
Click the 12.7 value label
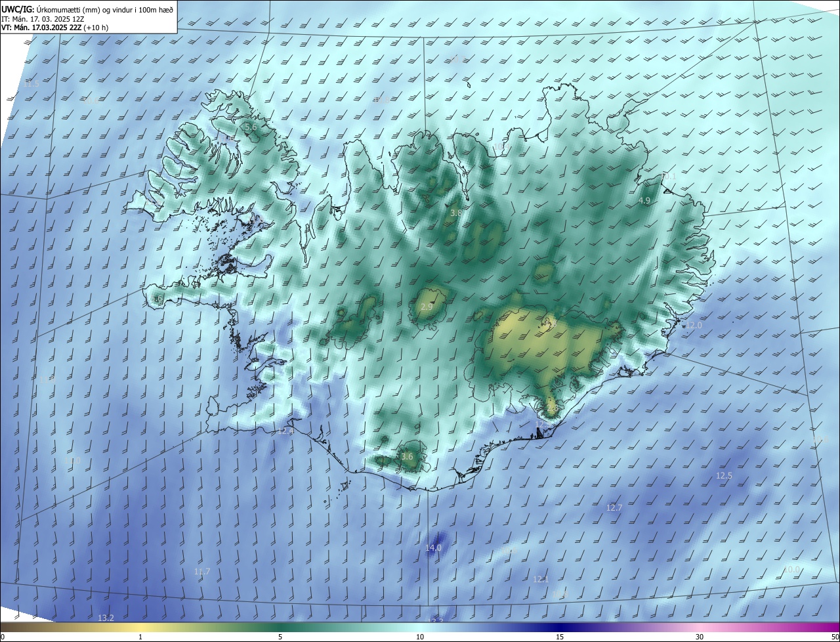[x=614, y=508]
